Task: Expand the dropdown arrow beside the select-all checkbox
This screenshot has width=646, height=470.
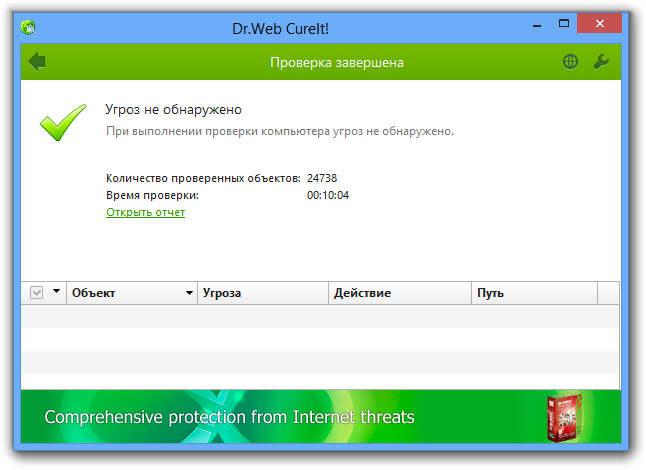Action: [x=56, y=291]
